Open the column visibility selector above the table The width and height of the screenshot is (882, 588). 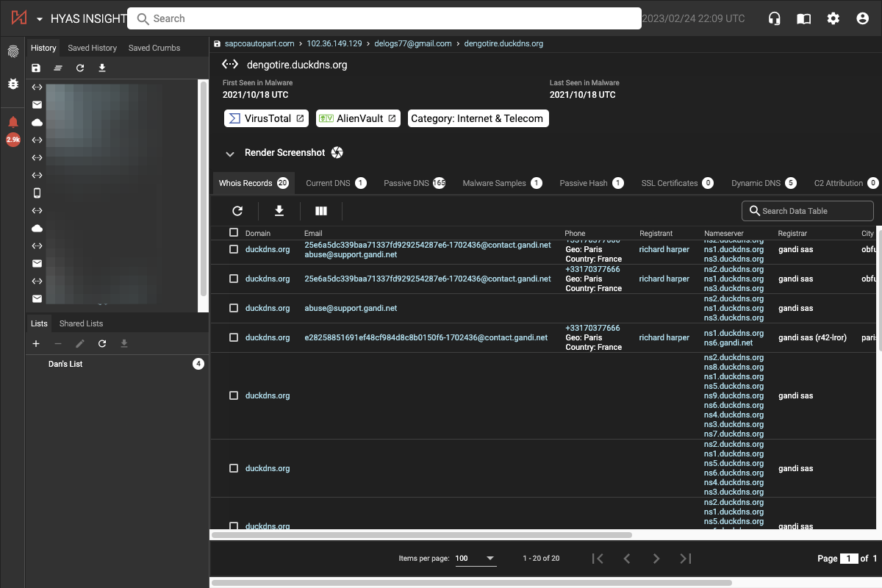click(x=321, y=211)
